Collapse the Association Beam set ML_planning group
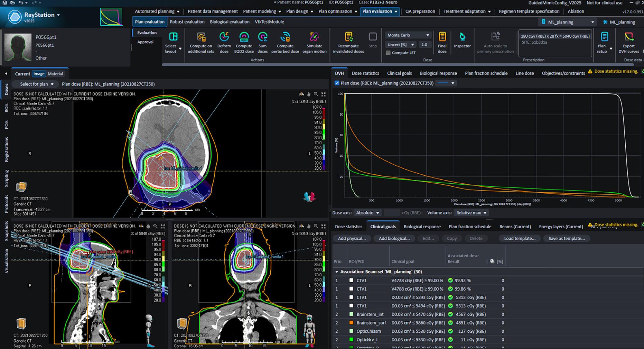644x349 pixels. click(337, 272)
